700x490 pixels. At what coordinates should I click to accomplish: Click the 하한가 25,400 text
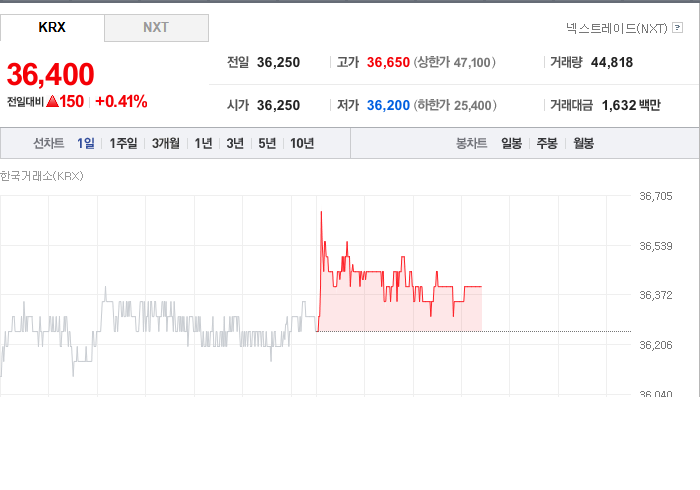pyautogui.click(x=455, y=105)
